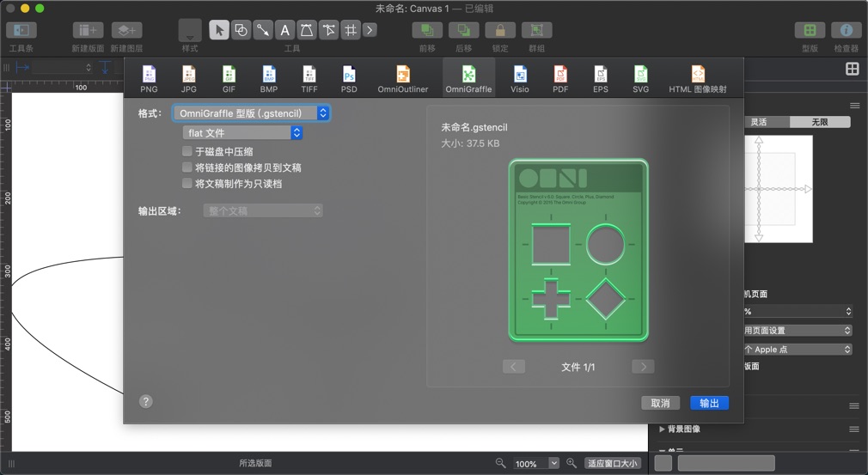This screenshot has width=868, height=475.
Task: Select the artboard grid tool
Action: (351, 30)
